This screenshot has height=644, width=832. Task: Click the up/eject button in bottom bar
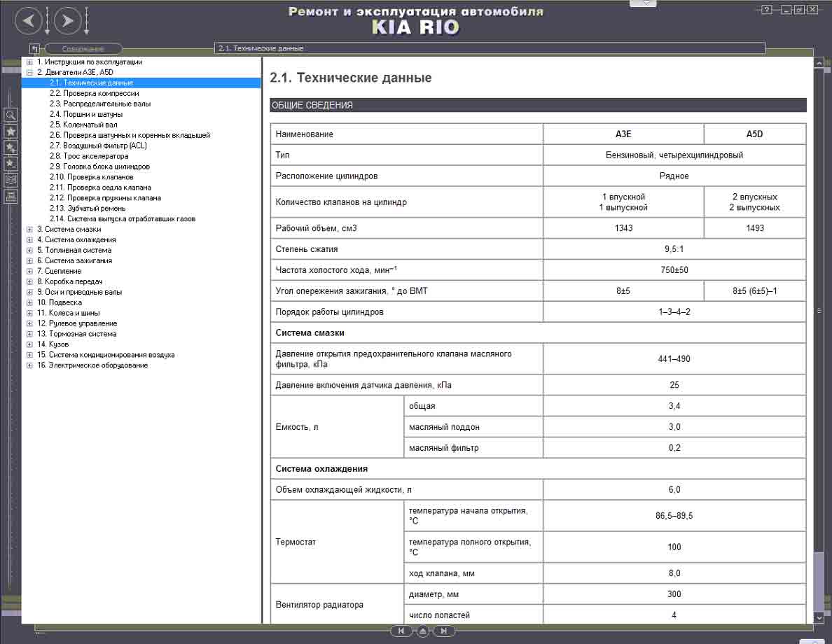(x=423, y=631)
